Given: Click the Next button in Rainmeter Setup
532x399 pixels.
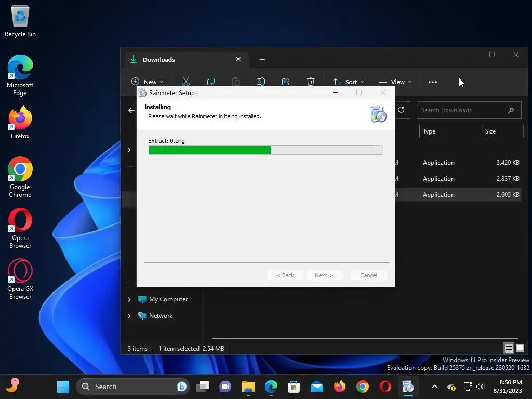Looking at the screenshot, I should click(x=324, y=275).
